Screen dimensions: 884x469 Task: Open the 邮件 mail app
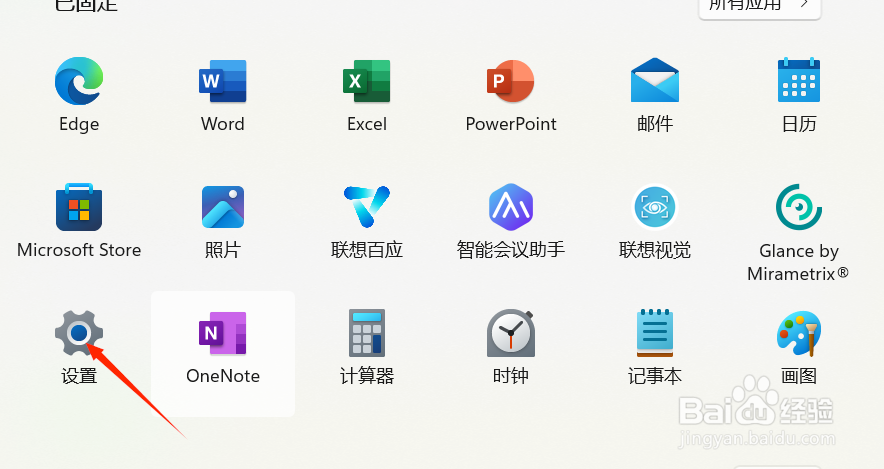click(655, 80)
